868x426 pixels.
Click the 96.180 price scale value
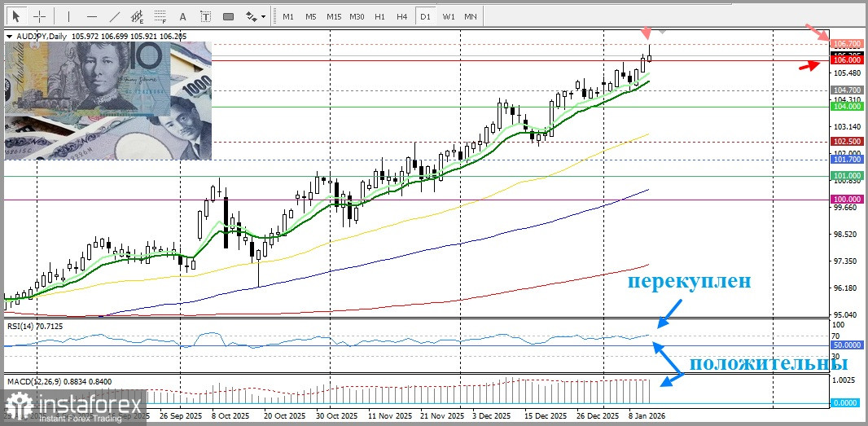click(x=847, y=288)
